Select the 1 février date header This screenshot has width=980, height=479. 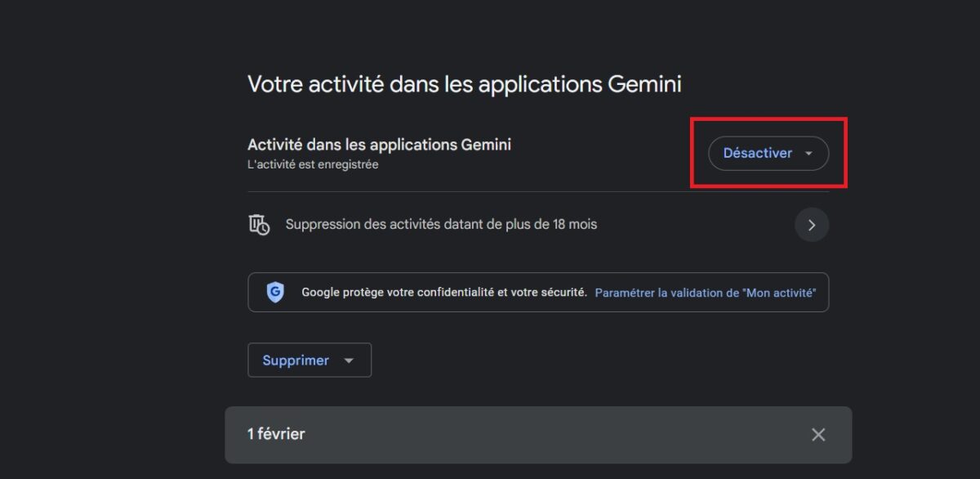click(x=276, y=434)
